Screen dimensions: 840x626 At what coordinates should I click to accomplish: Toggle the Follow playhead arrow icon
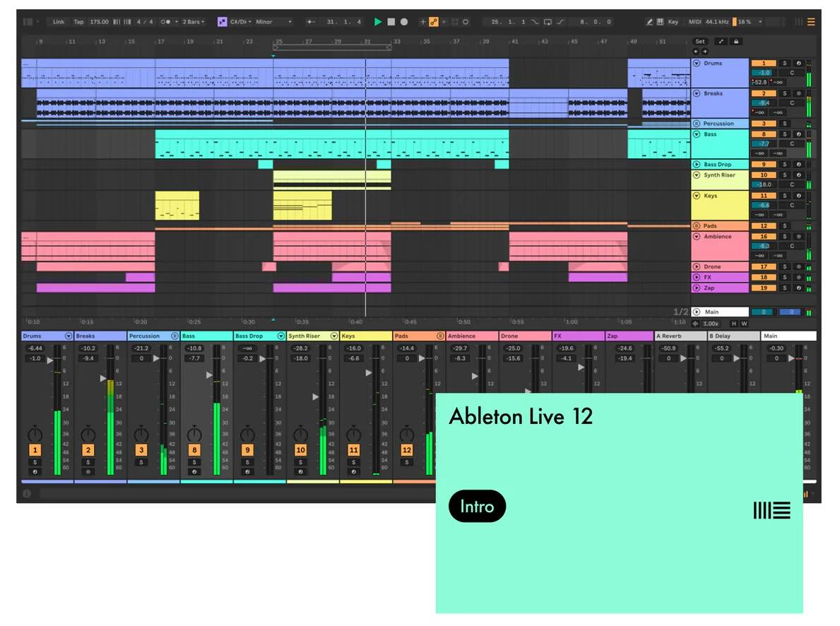[310, 22]
